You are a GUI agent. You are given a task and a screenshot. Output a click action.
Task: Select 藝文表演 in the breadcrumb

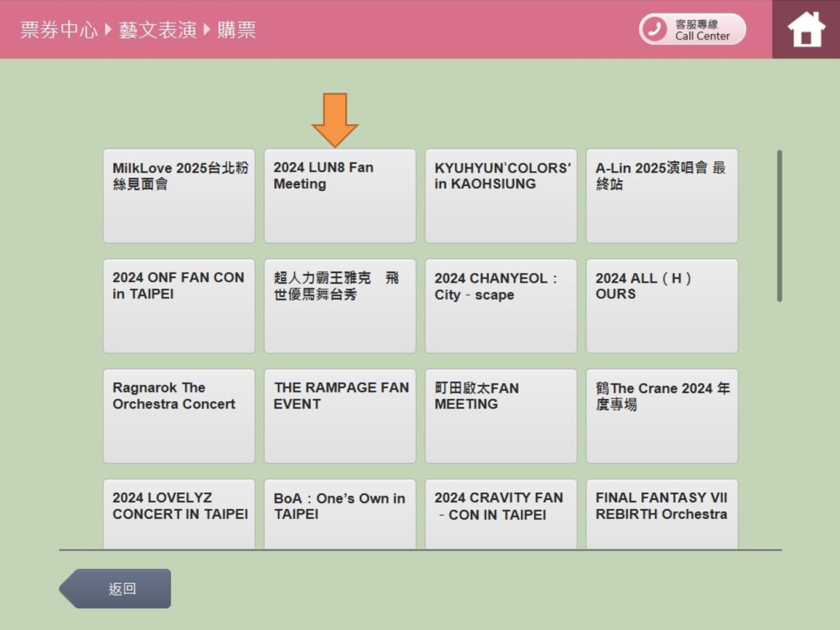point(158,30)
